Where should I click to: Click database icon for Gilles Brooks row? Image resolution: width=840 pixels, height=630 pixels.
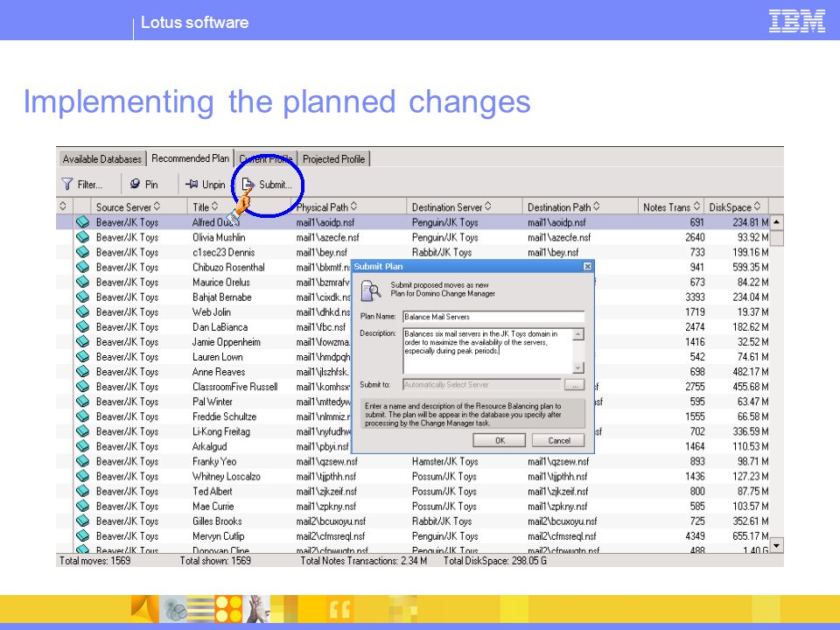(82, 521)
